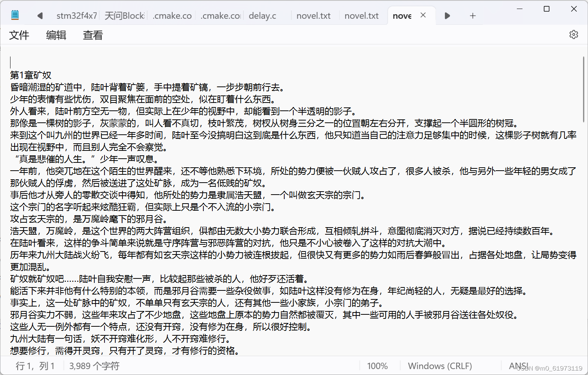Open the first .cmake.co tab

pyautogui.click(x=172, y=16)
